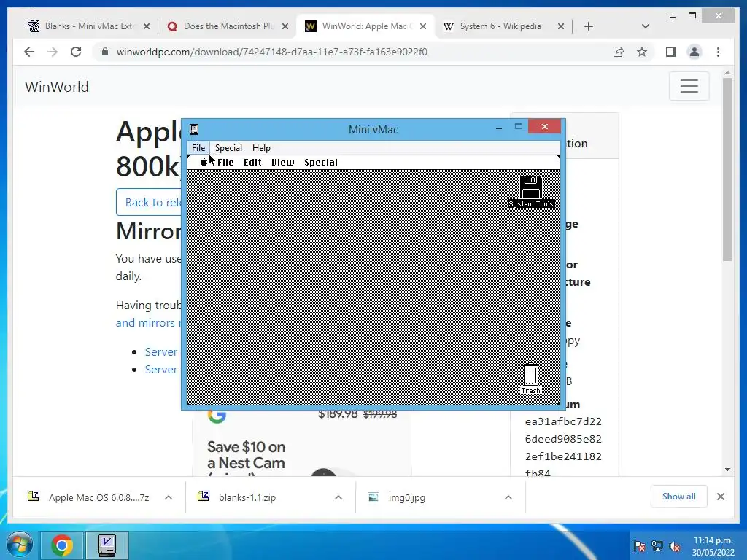Click Show all downloads
This screenshot has height=560, width=747.
click(x=678, y=497)
